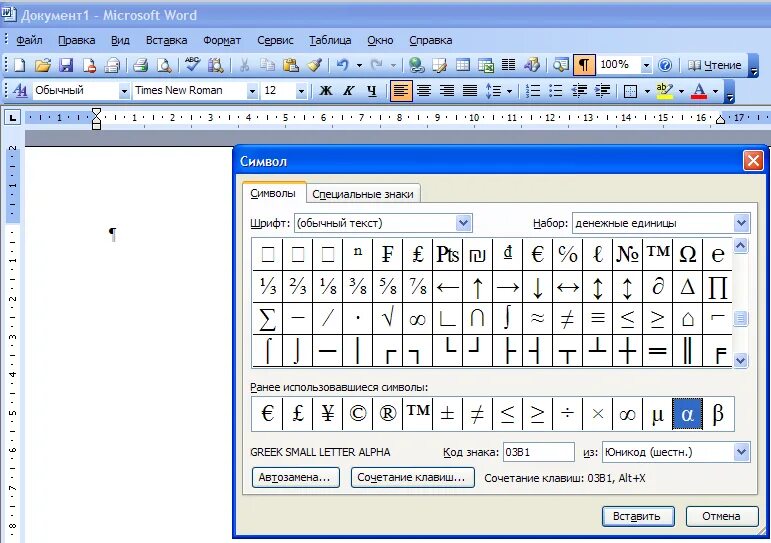
Task: Copy selection toolbar icon
Action: click(267, 65)
